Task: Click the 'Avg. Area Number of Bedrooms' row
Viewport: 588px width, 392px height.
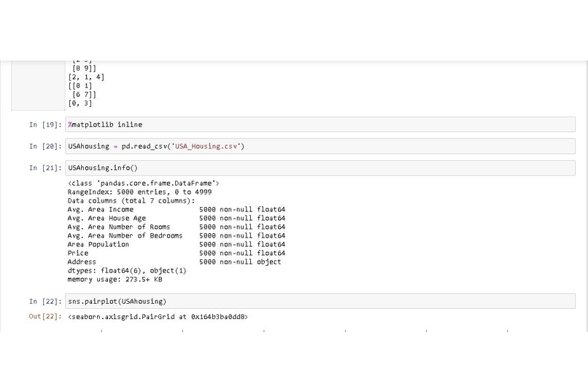Action: coord(177,235)
